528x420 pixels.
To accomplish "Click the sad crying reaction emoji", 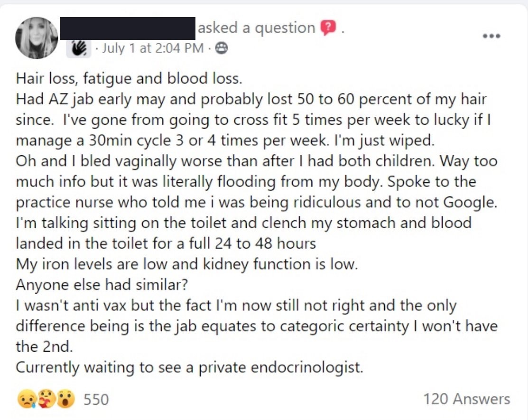I will click(x=26, y=399).
